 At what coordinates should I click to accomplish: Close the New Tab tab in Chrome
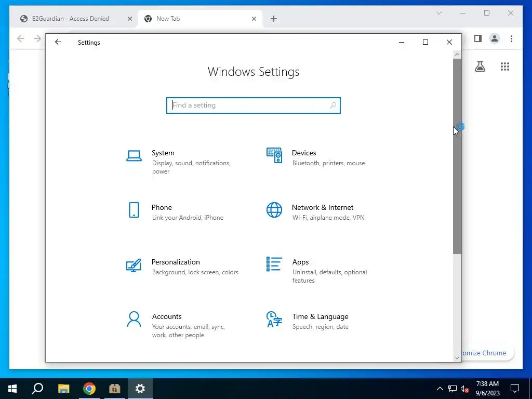click(x=254, y=19)
